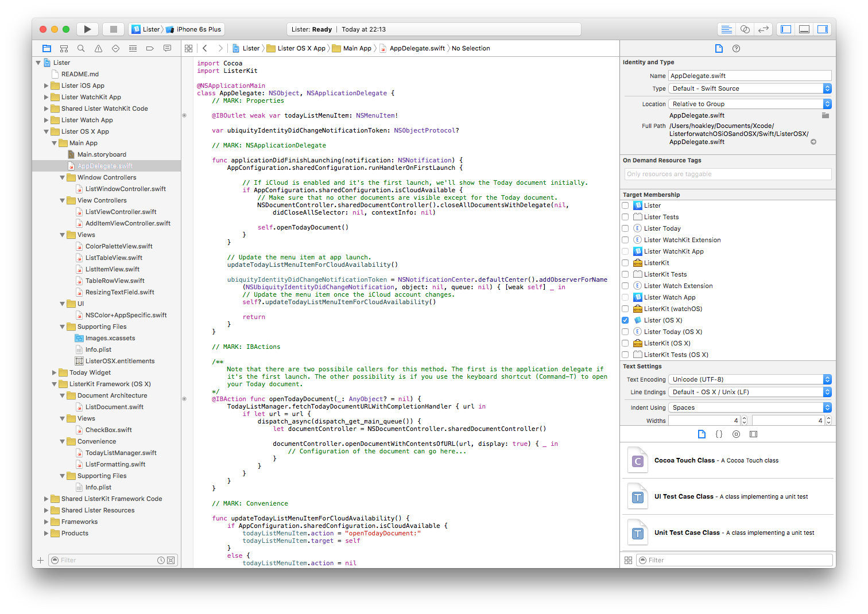Choose iPhone 6s Plus destination
Screen dimensions: 868x614
194,29
